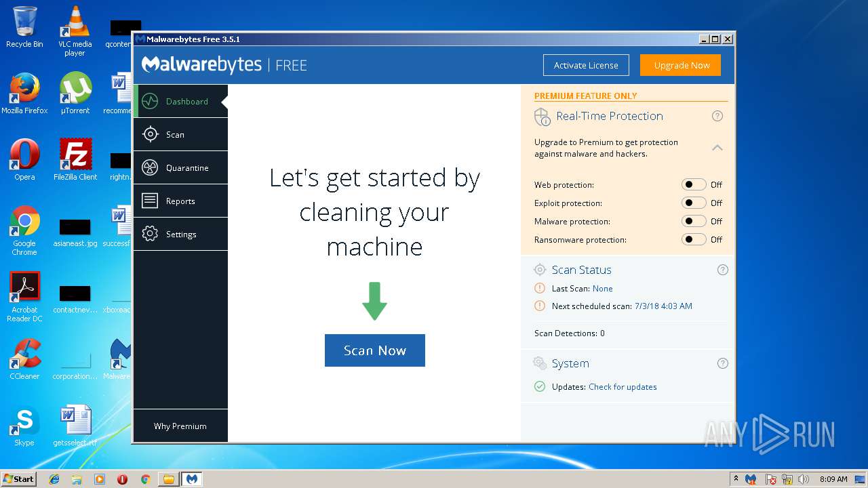The image size is (868, 488).
Task: Click the Skype desktop icon
Action: (x=24, y=426)
